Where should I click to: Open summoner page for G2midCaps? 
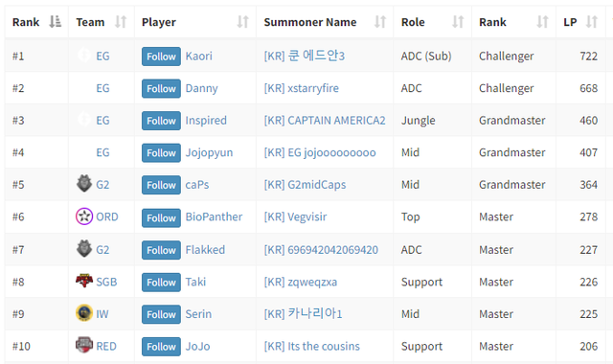pyautogui.click(x=305, y=185)
